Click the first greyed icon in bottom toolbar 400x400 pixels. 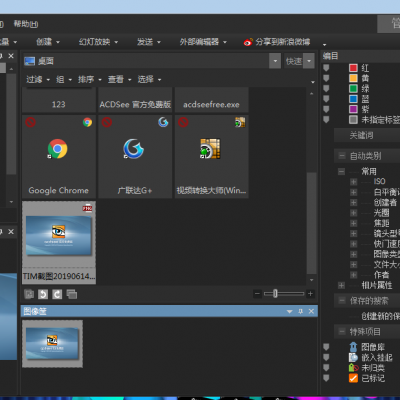(29, 294)
